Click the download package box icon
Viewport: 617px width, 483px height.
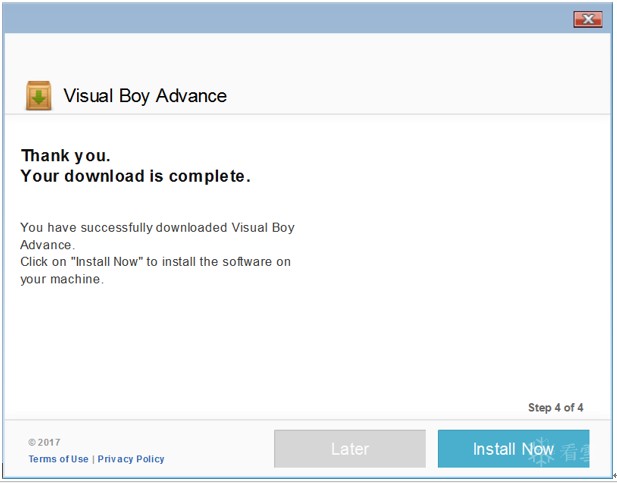click(x=39, y=96)
